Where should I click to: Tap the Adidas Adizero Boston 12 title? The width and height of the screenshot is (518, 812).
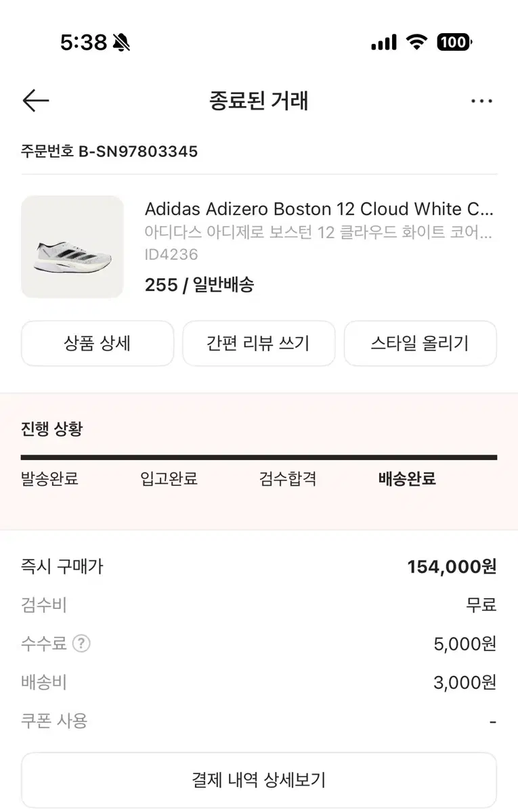coord(319,208)
